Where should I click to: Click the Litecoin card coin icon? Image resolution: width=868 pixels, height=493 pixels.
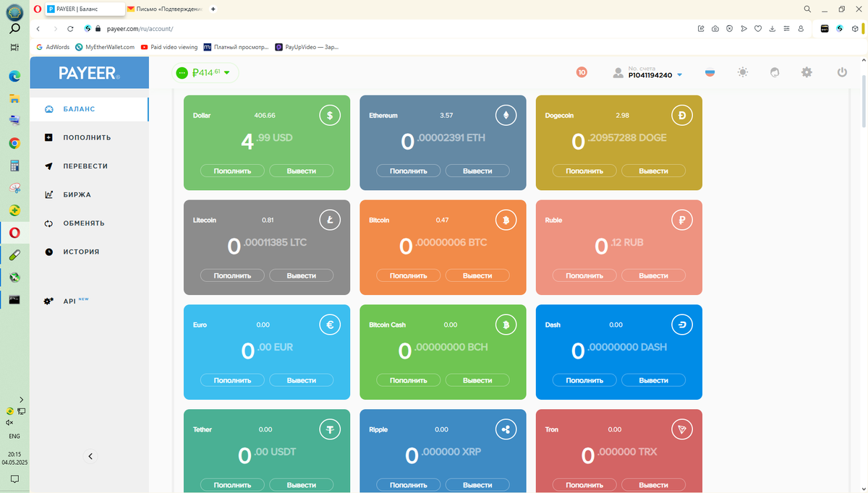[330, 220]
